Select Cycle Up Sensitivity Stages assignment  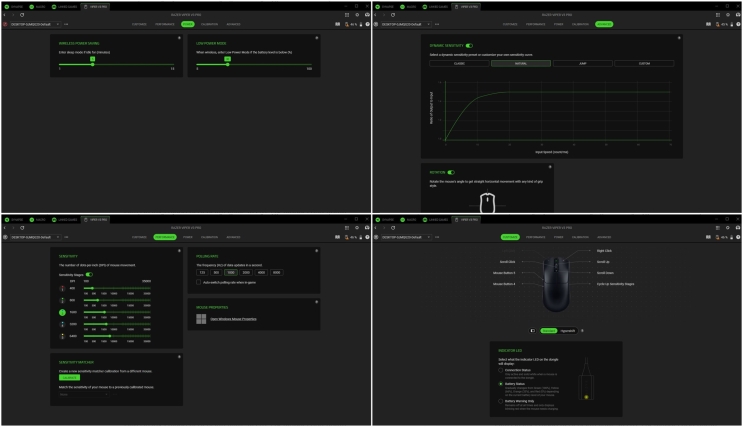point(615,284)
